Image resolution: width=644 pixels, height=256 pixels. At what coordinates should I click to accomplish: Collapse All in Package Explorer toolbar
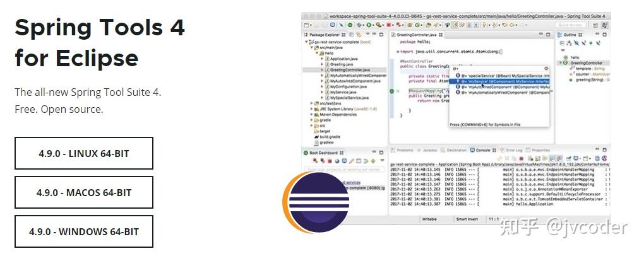(x=352, y=35)
